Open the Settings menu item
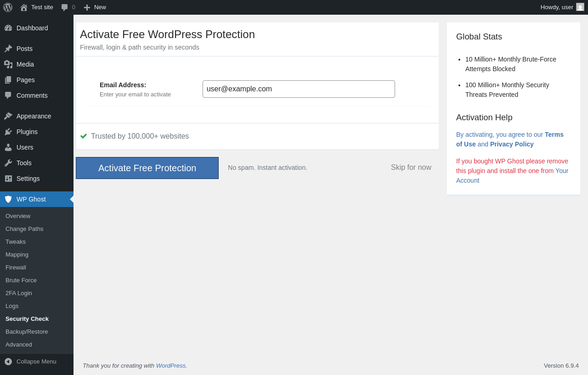The width and height of the screenshot is (588, 375). pyautogui.click(x=37, y=179)
